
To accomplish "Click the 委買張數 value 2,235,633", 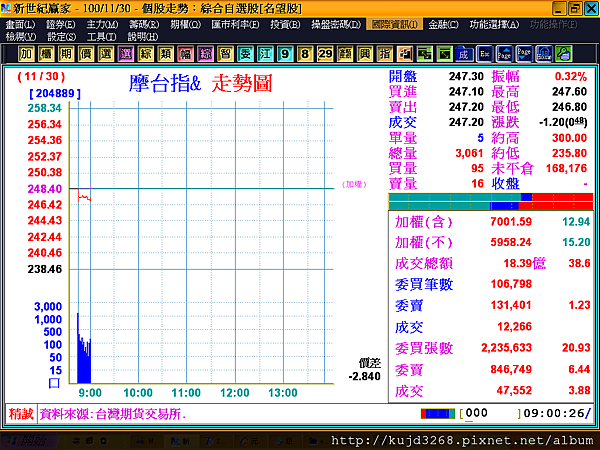I will 506,347.
